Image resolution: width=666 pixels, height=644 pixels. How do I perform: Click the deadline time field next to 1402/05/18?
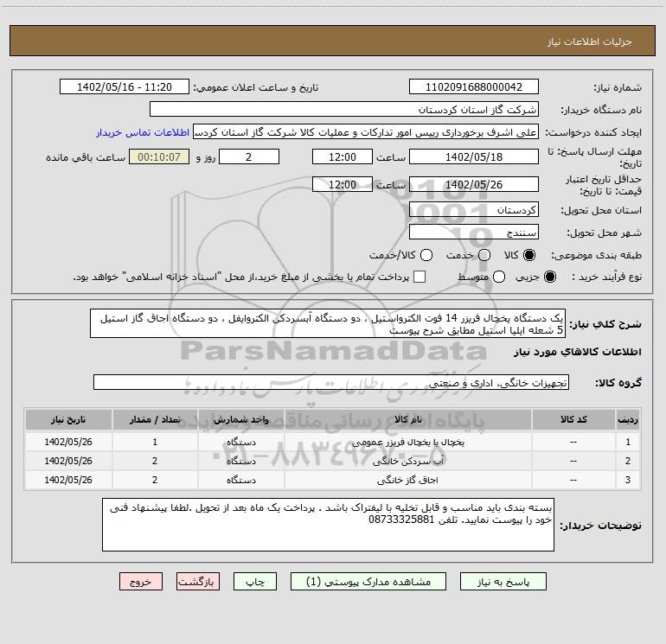coord(343,156)
